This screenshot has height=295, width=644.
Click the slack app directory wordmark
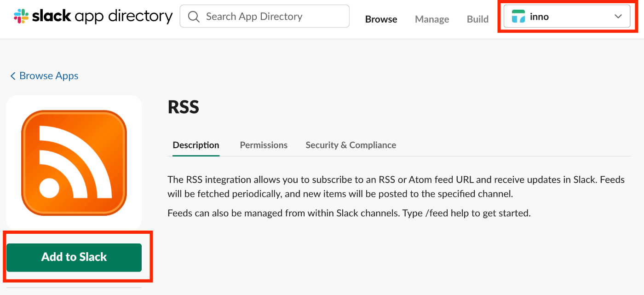pos(102,17)
